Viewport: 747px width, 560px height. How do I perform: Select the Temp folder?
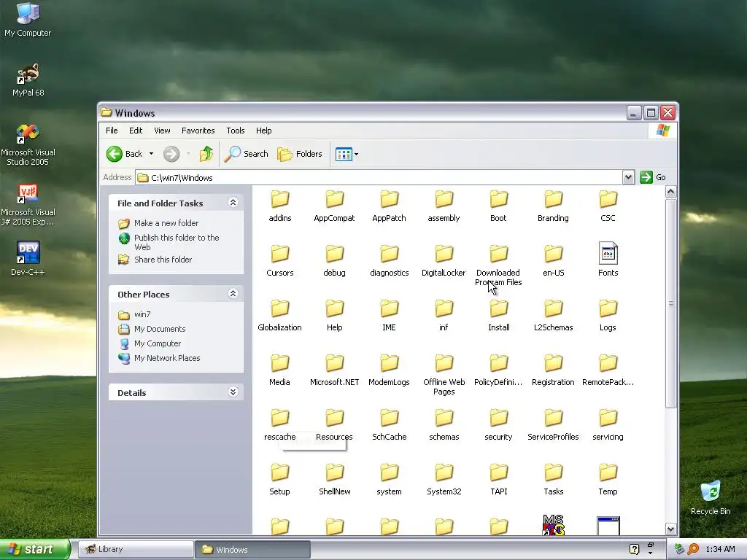608,481
